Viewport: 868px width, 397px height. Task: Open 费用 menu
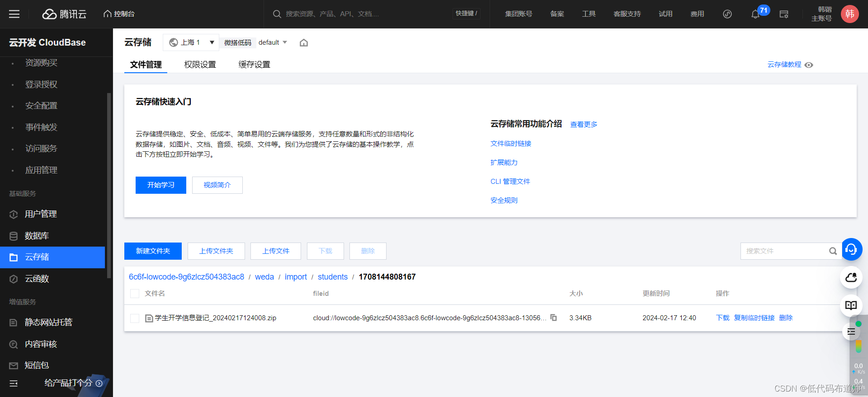[697, 14]
